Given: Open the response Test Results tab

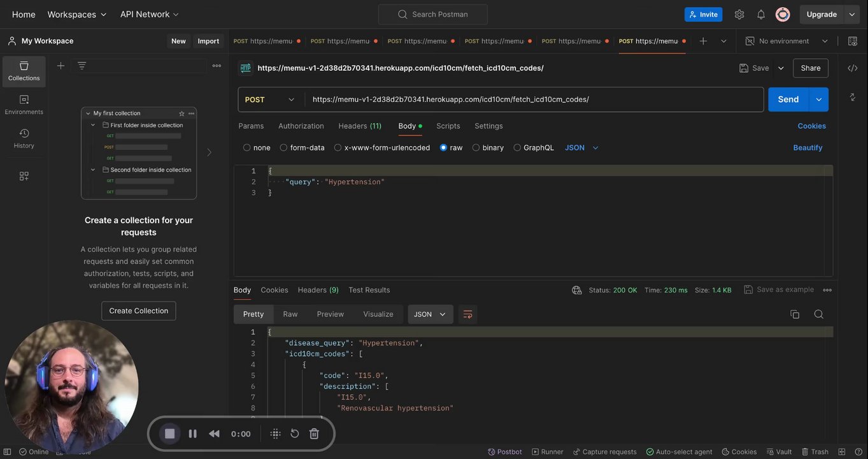Looking at the screenshot, I should pyautogui.click(x=369, y=290).
